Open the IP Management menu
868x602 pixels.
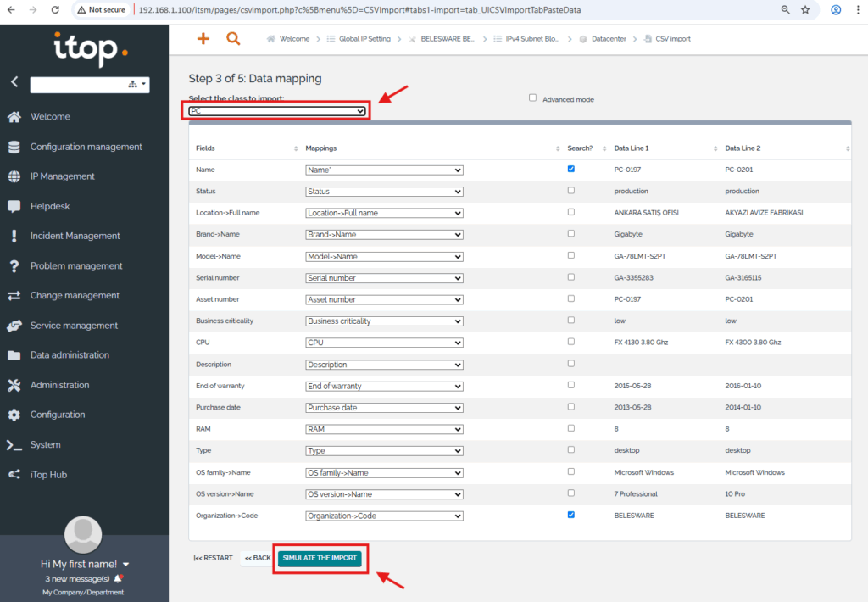pos(63,176)
